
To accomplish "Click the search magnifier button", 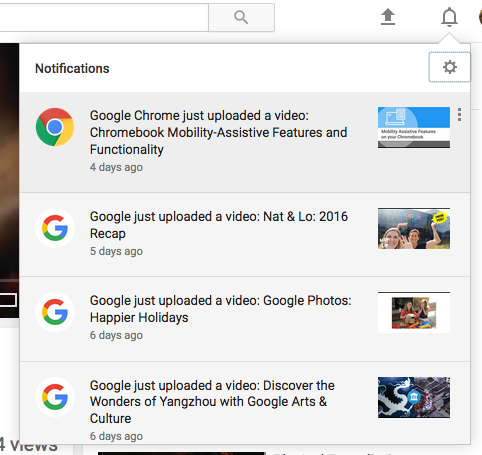I will (241, 17).
